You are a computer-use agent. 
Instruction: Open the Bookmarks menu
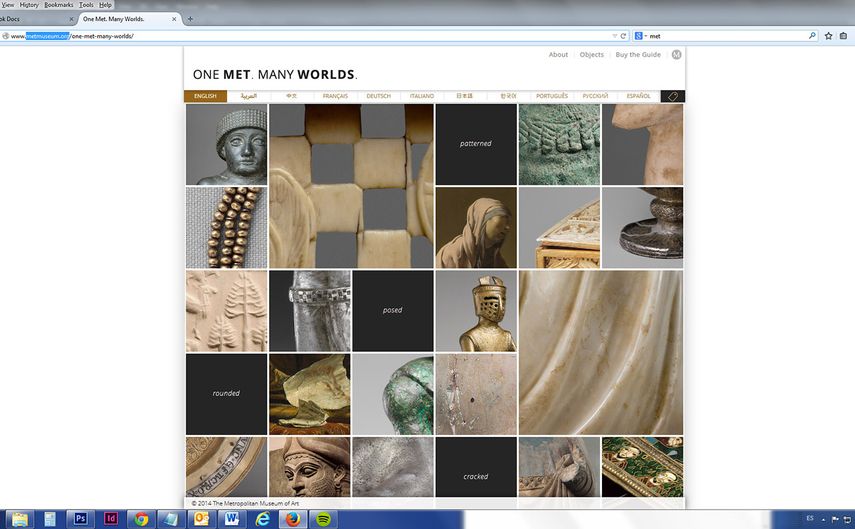[59, 5]
